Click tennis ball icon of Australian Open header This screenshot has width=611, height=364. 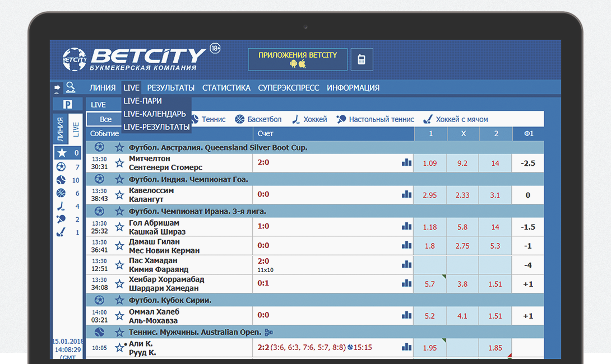click(x=99, y=332)
